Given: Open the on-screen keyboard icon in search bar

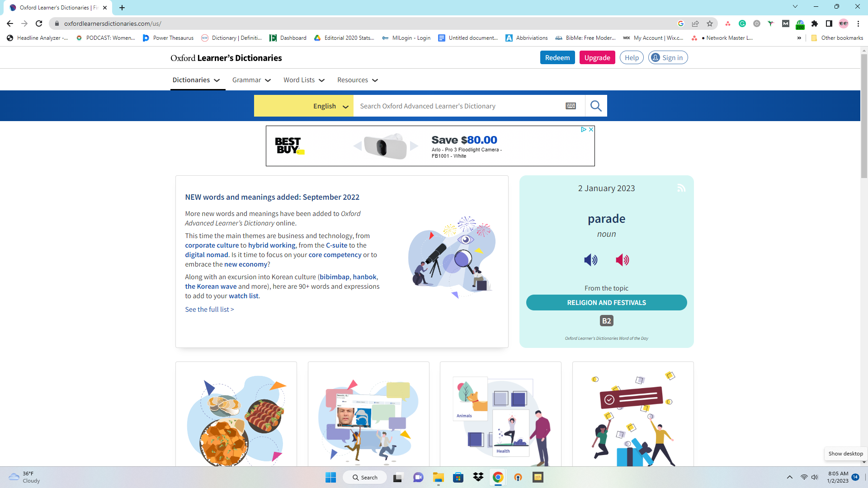Looking at the screenshot, I should tap(571, 105).
